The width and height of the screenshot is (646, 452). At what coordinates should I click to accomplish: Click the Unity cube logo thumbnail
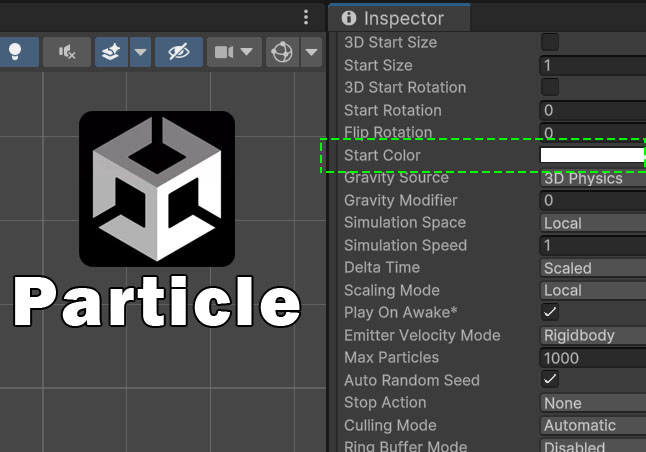tap(157, 189)
